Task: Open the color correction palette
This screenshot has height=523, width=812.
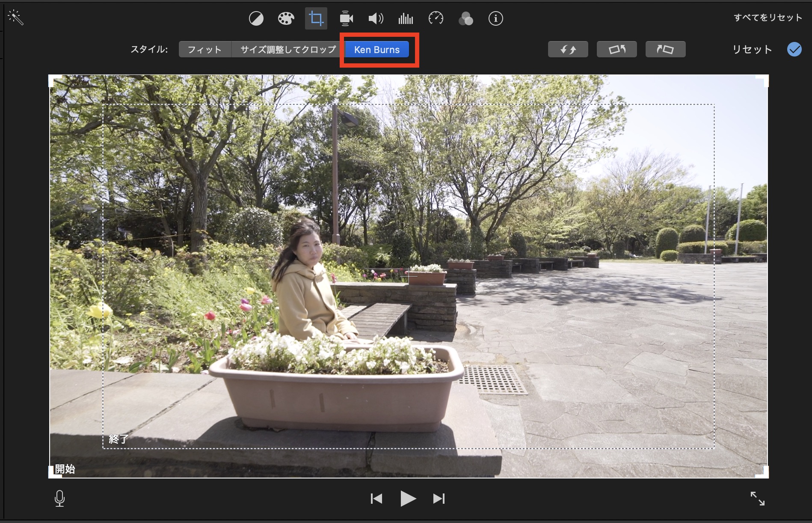Action: click(x=286, y=18)
